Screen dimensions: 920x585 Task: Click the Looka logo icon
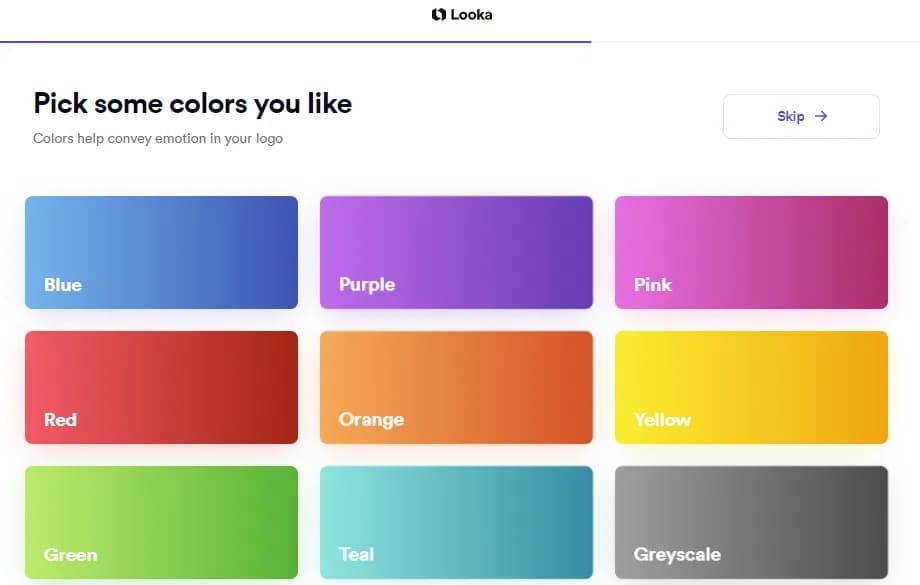pyautogui.click(x=438, y=15)
